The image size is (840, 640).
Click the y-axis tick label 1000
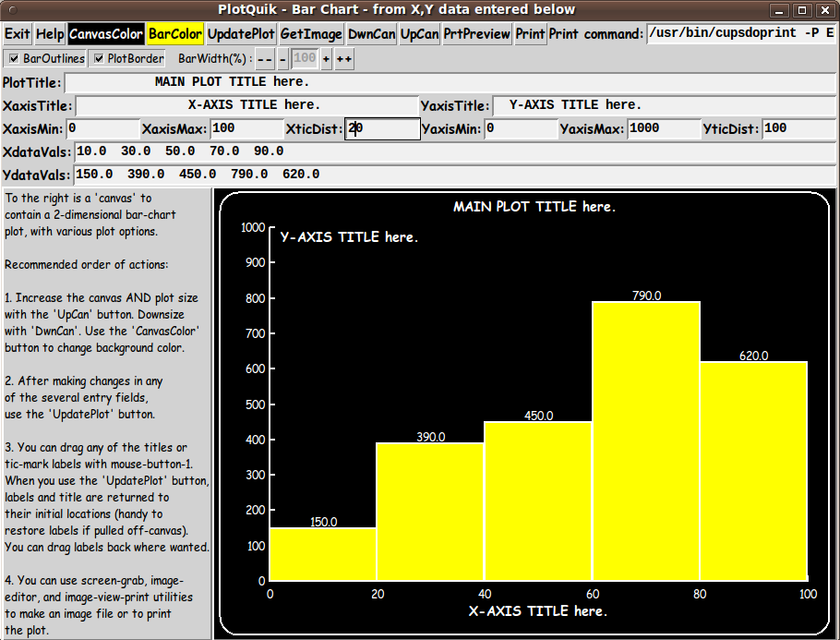click(x=253, y=227)
